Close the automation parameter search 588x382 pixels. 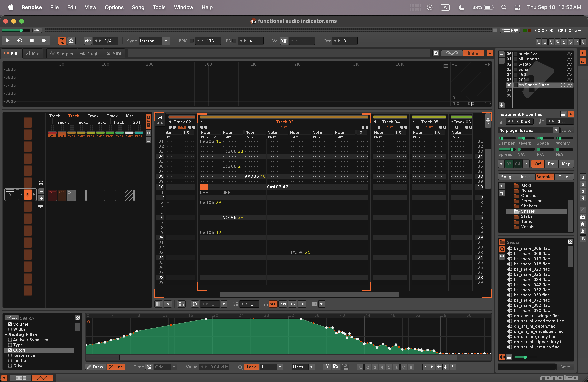tap(78, 318)
